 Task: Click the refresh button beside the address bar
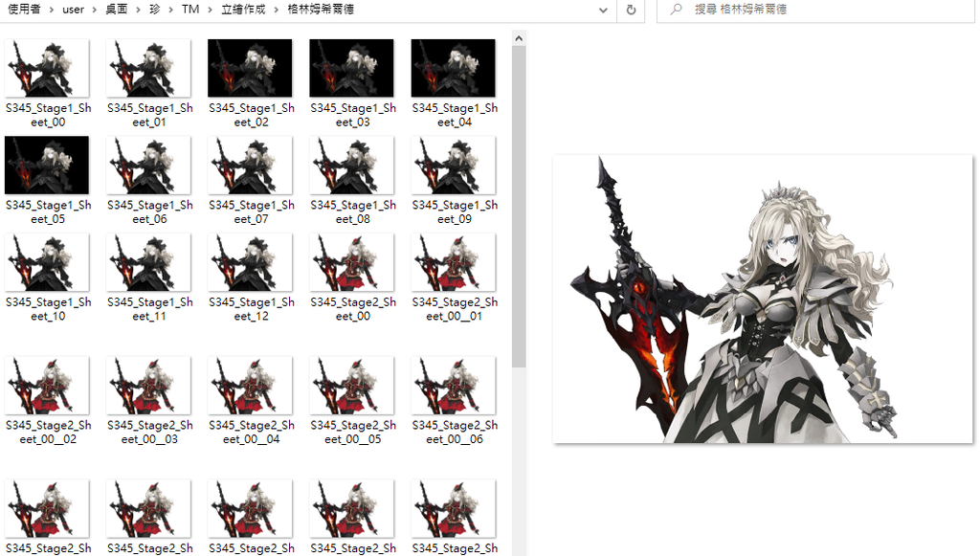(632, 10)
